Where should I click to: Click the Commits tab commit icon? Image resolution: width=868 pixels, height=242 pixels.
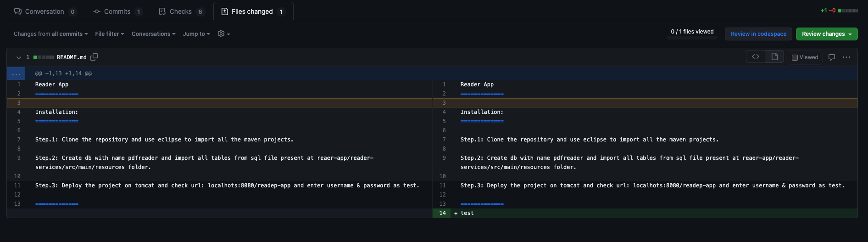click(97, 11)
